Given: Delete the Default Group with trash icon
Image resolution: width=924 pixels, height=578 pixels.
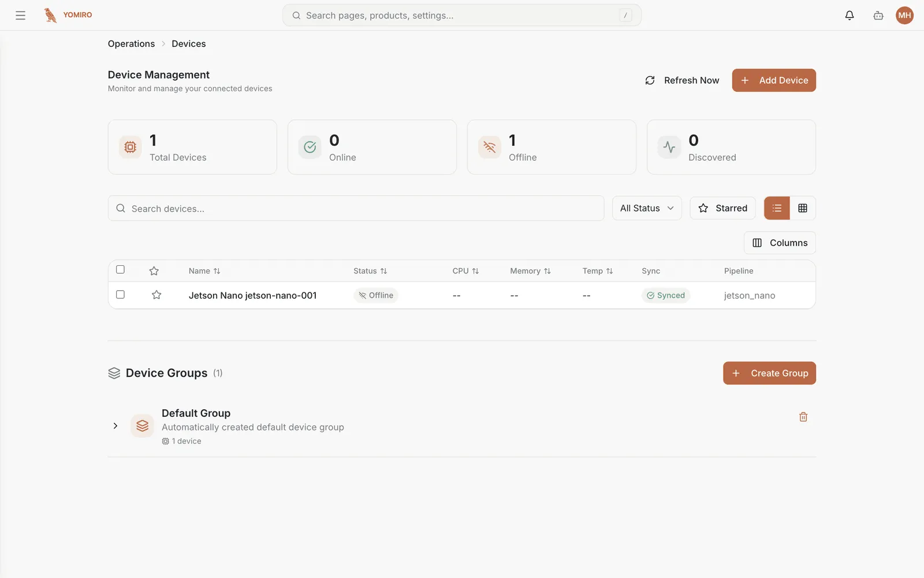Looking at the screenshot, I should pos(803,417).
